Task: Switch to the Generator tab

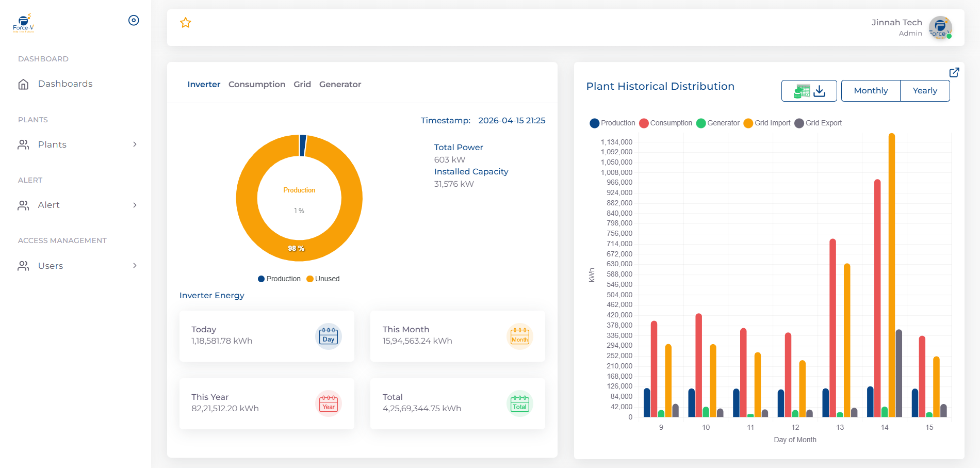Action: (x=340, y=84)
